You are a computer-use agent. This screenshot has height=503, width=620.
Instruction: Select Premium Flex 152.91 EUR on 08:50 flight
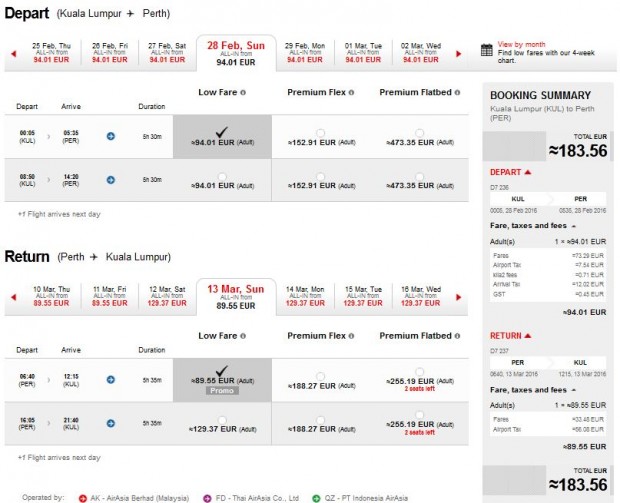[321, 176]
